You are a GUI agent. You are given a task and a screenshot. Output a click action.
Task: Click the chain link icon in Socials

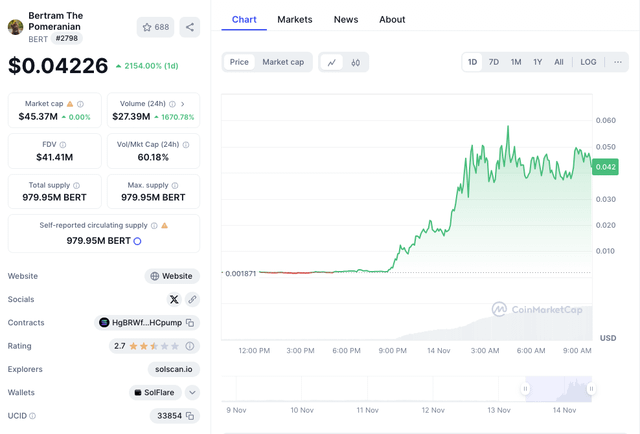point(192,299)
